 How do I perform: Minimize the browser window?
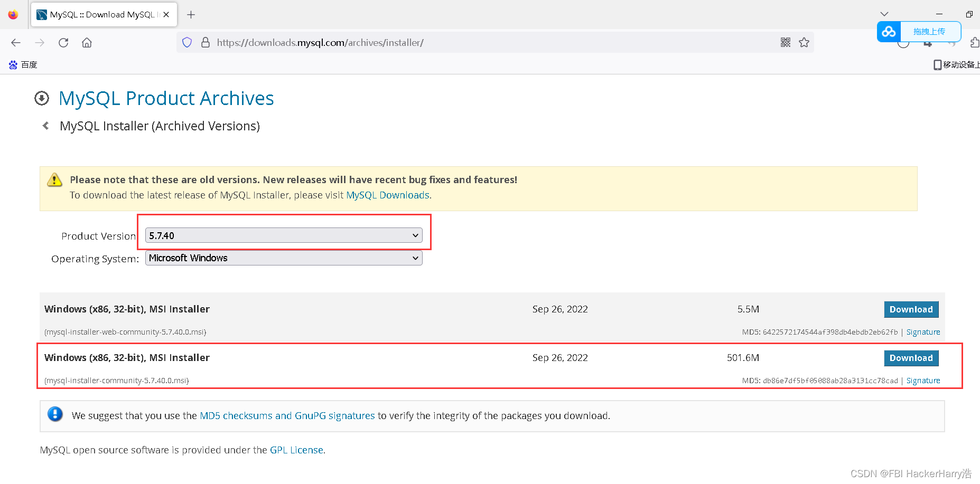coord(939,14)
